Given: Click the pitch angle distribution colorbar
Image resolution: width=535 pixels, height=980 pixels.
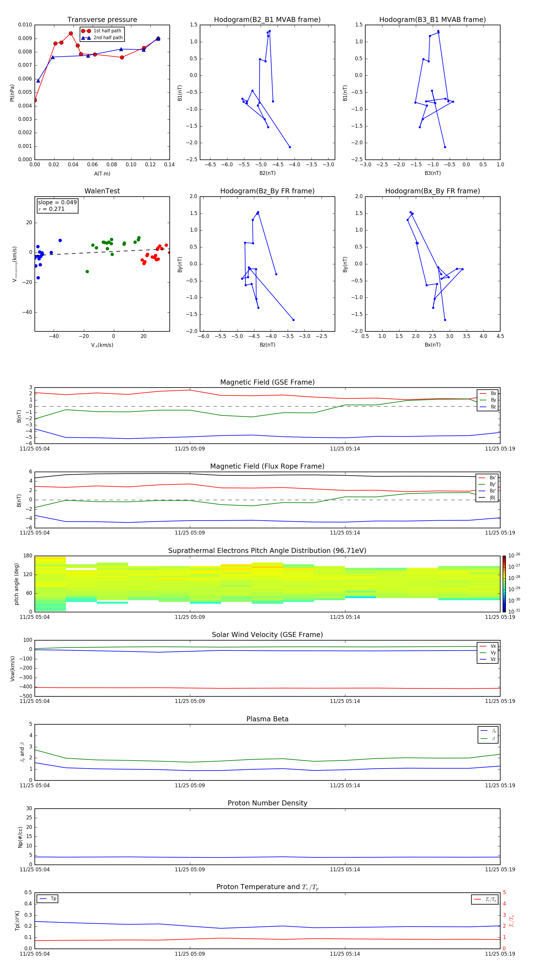Looking at the screenshot, I should coord(504,584).
